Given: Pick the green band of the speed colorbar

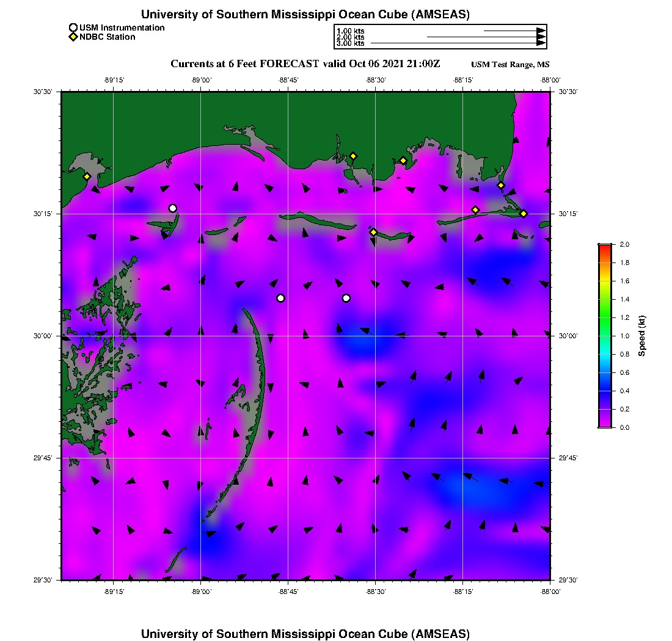Looking at the screenshot, I should pos(605,317).
